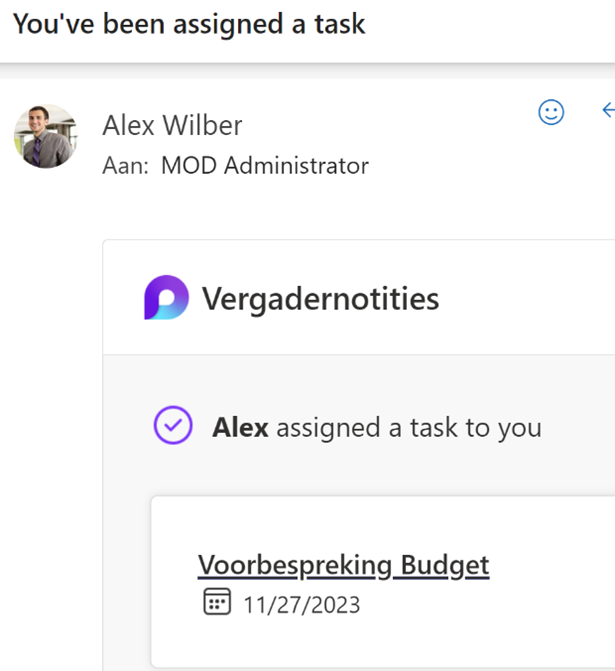Open Alex Wilber's profile photo
The image size is (615, 671).
pyautogui.click(x=46, y=136)
